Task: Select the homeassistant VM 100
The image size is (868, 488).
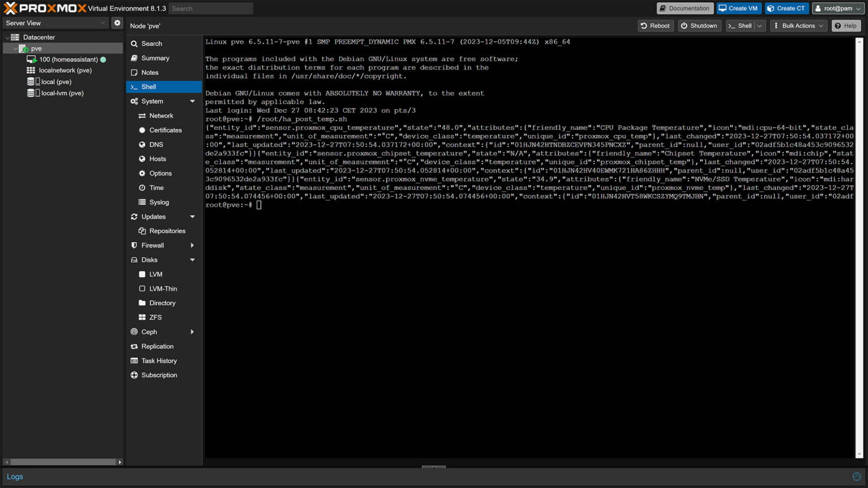Action: (68, 59)
